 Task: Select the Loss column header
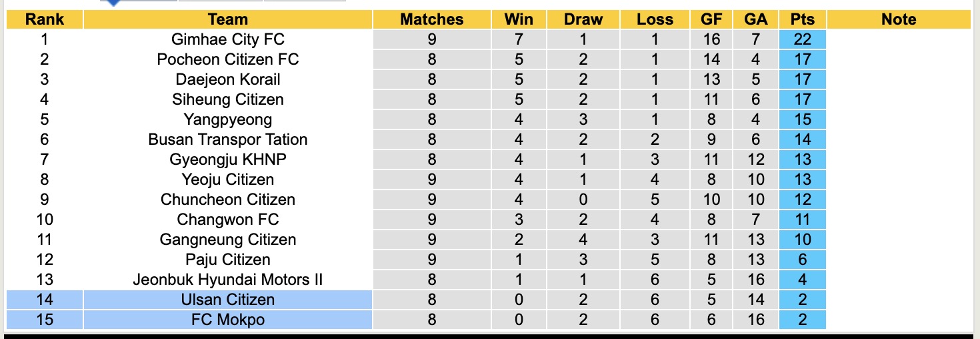click(655, 19)
